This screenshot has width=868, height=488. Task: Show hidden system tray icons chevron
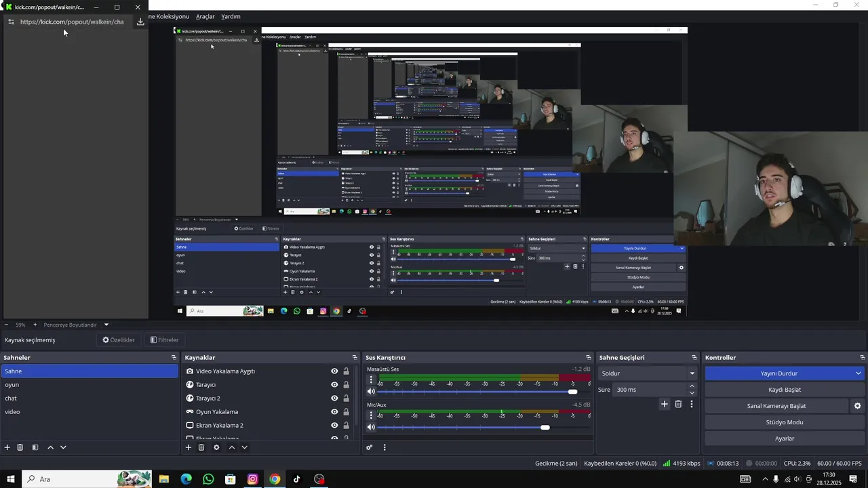click(766, 479)
